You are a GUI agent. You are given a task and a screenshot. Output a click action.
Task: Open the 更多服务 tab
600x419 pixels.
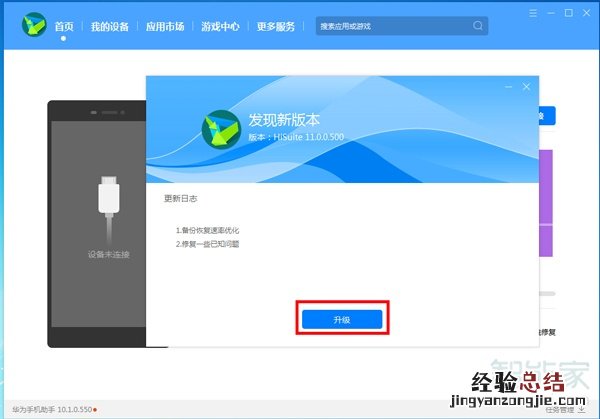276,26
